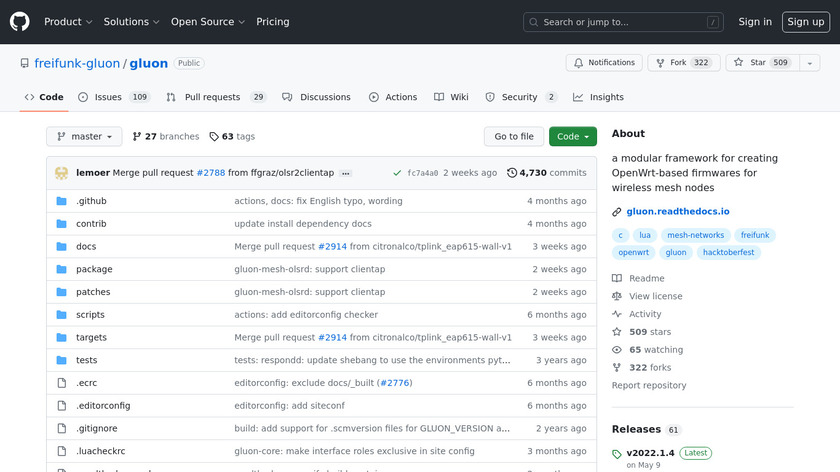The width and height of the screenshot is (840, 472).
Task: Open the docs folder
Action: tap(86, 246)
